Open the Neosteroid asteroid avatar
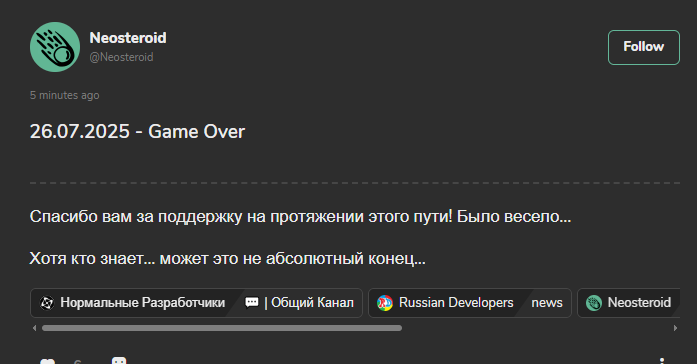Image resolution: width=697 pixels, height=364 pixels. pyautogui.click(x=55, y=47)
